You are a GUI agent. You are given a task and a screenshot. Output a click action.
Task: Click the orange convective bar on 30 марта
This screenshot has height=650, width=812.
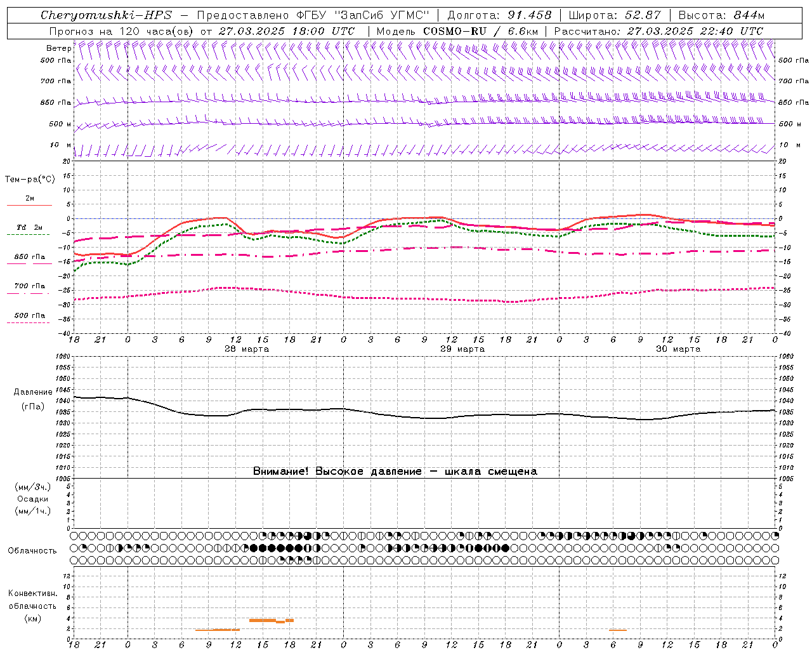pyautogui.click(x=617, y=630)
